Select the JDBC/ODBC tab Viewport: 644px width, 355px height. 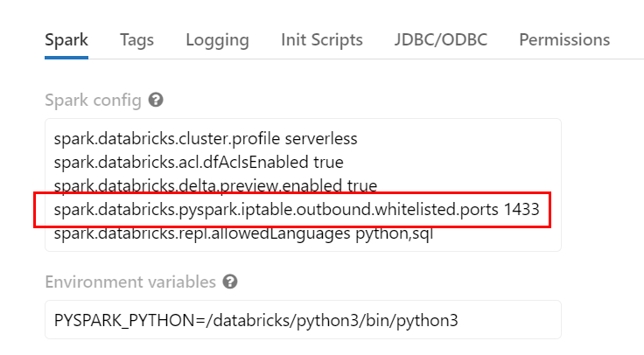click(441, 40)
